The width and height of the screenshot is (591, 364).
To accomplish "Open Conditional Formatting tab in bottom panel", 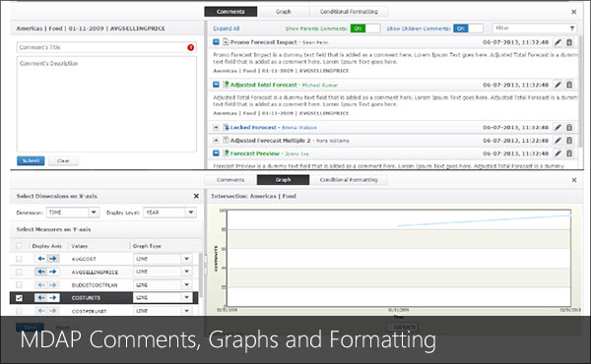I will point(349,180).
